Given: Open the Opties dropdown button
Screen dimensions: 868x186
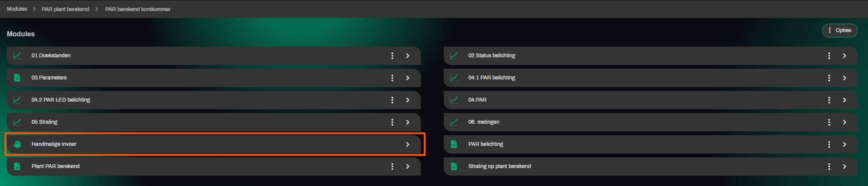Looking at the screenshot, I should [x=839, y=31].
